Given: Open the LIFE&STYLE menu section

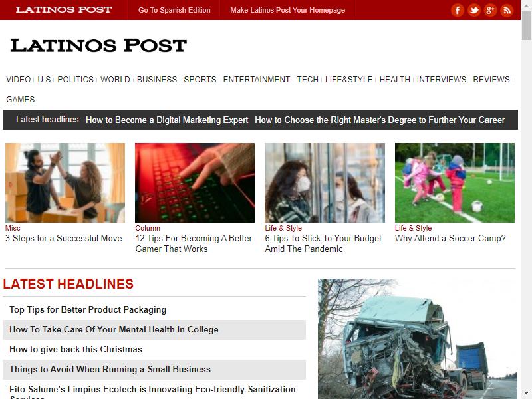Looking at the screenshot, I should 348,79.
